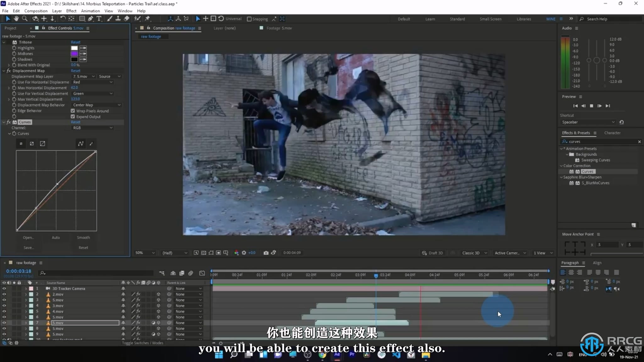Select the Hand tool

point(16,19)
